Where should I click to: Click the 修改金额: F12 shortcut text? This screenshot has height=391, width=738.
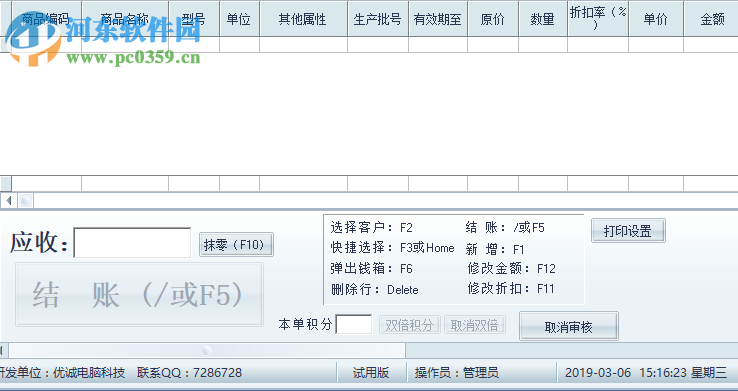click(511, 269)
